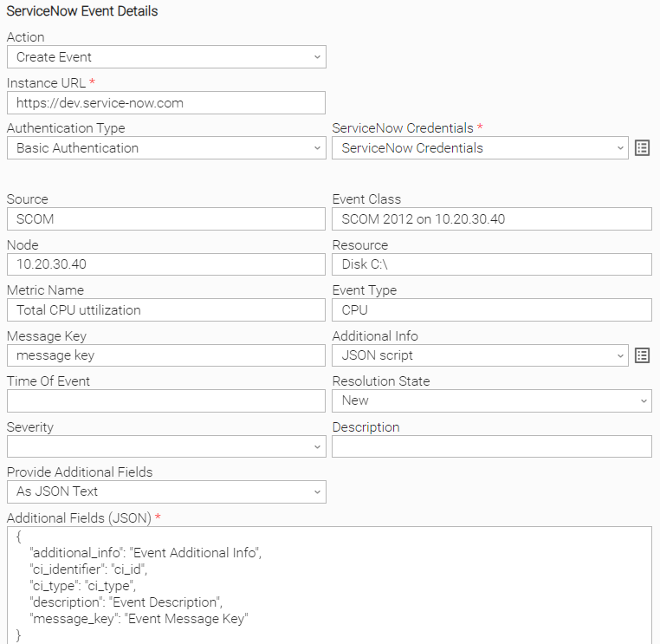
Task: Click the Metric Name input field
Action: coord(165,310)
